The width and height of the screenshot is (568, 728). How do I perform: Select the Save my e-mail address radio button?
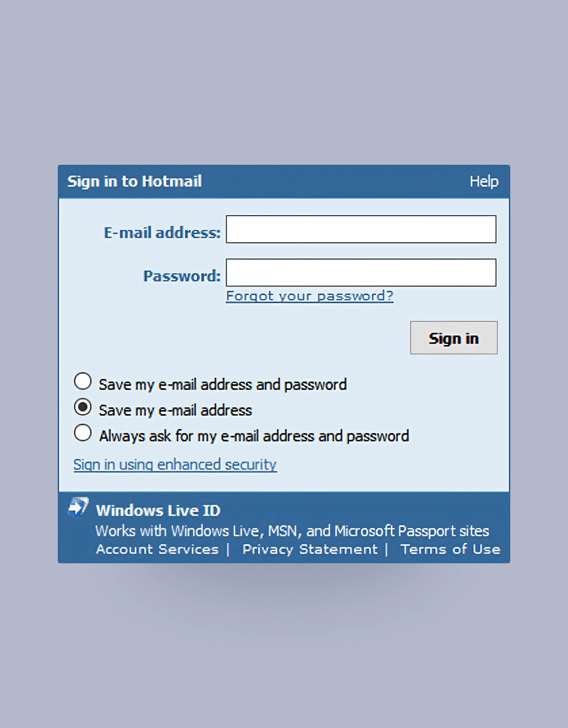click(83, 407)
